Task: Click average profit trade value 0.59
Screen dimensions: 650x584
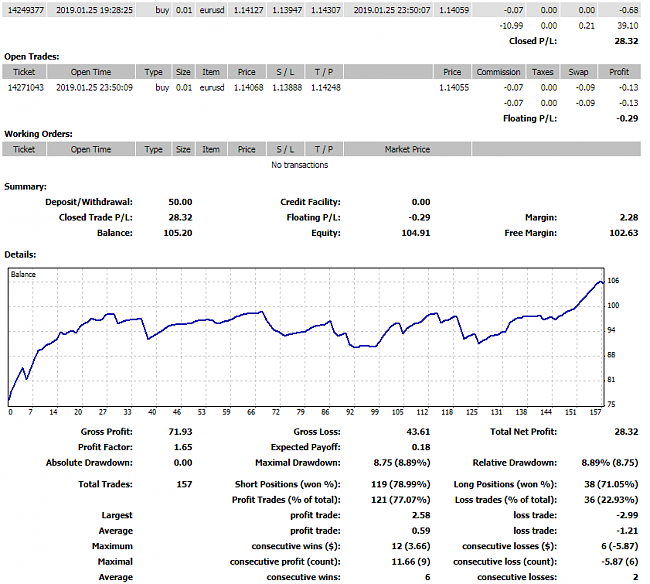Action: 421,531
